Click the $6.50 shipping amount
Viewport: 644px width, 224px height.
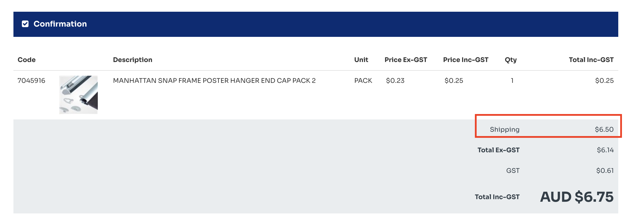pos(604,129)
